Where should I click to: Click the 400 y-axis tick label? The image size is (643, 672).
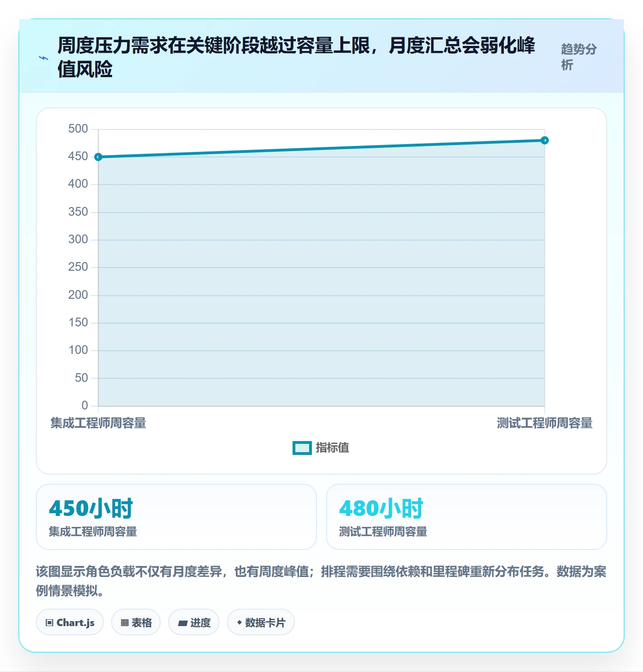click(78, 184)
